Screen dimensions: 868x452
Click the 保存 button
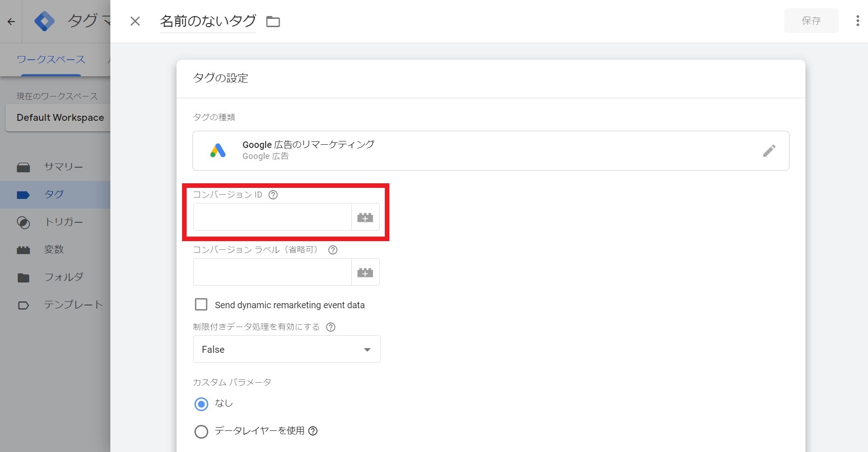811,21
